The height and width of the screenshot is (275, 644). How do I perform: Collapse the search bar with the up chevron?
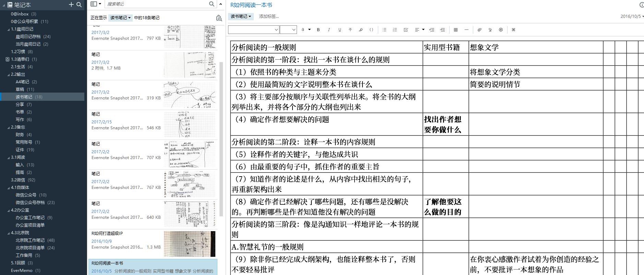pyautogui.click(x=221, y=4)
